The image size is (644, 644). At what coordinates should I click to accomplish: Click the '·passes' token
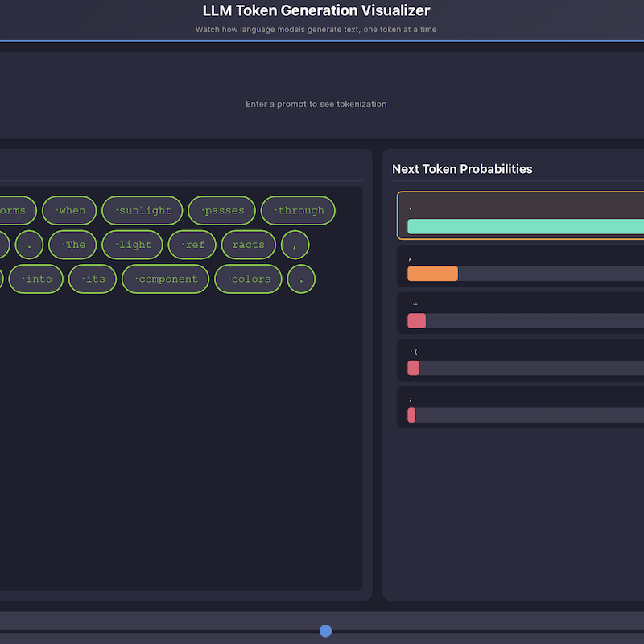coord(221,211)
